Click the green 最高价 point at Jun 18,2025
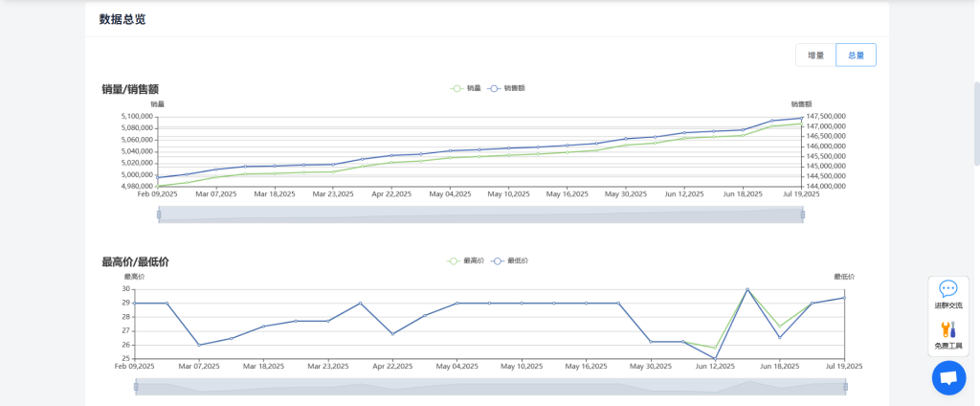 tap(780, 327)
